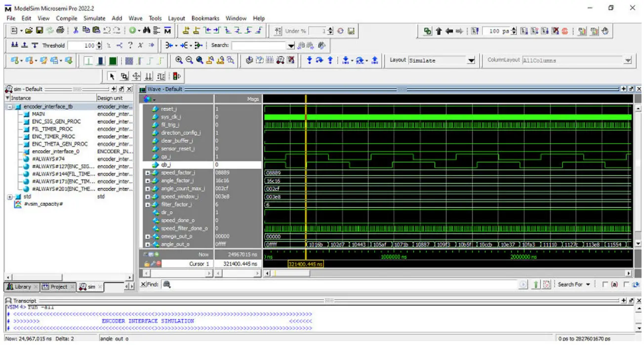Screen dimensions: 644x345
Task: Click the black up arrow icon
Action: point(439,31)
